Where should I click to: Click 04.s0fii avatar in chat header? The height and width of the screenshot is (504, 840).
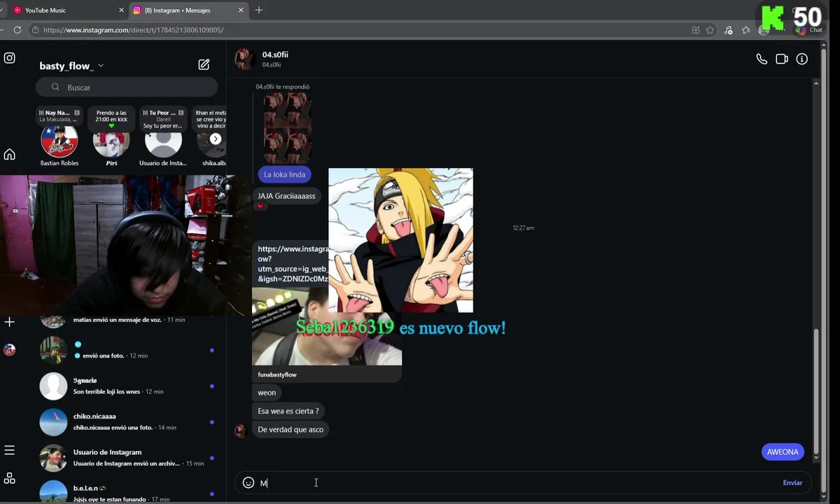coord(244,59)
